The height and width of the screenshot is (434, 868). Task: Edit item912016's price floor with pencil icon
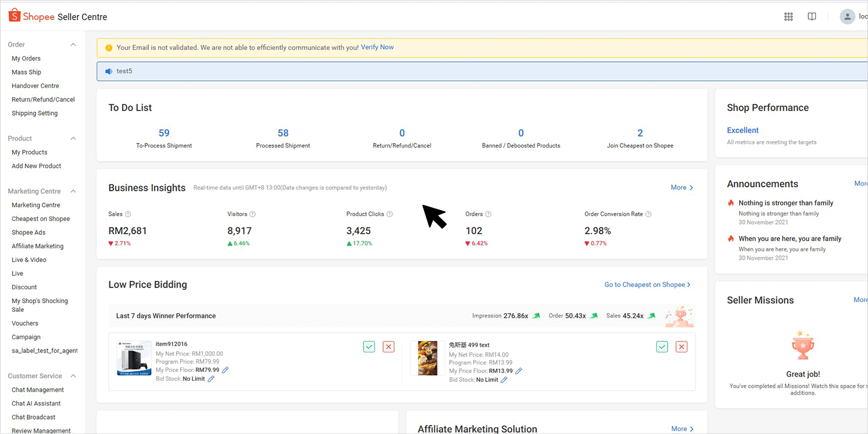click(225, 369)
